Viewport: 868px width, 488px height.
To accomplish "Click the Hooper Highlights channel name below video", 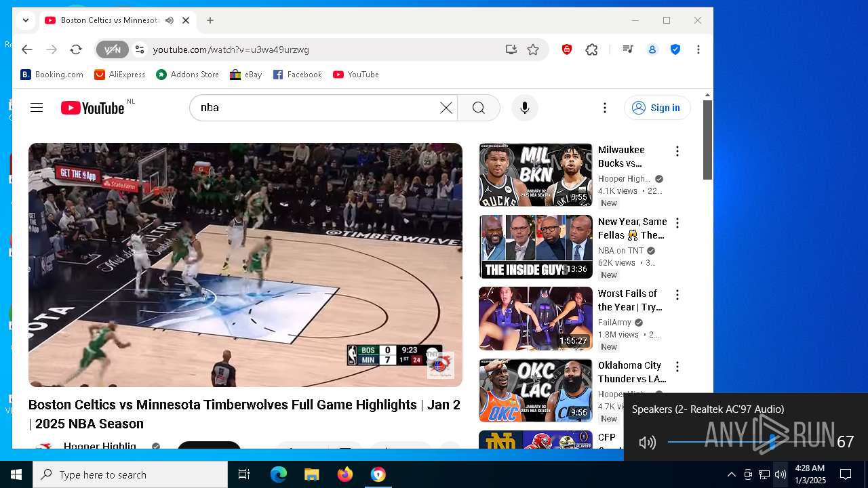I will 100,446.
